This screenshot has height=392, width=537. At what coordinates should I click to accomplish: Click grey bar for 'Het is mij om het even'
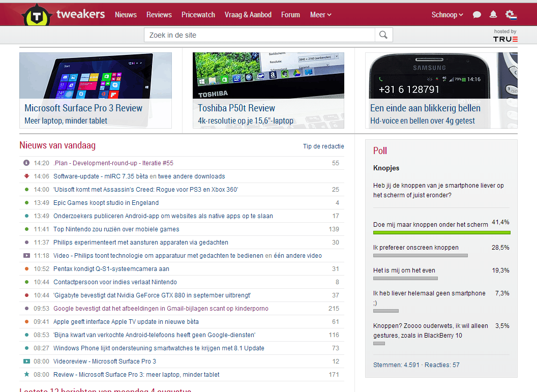pos(405,278)
